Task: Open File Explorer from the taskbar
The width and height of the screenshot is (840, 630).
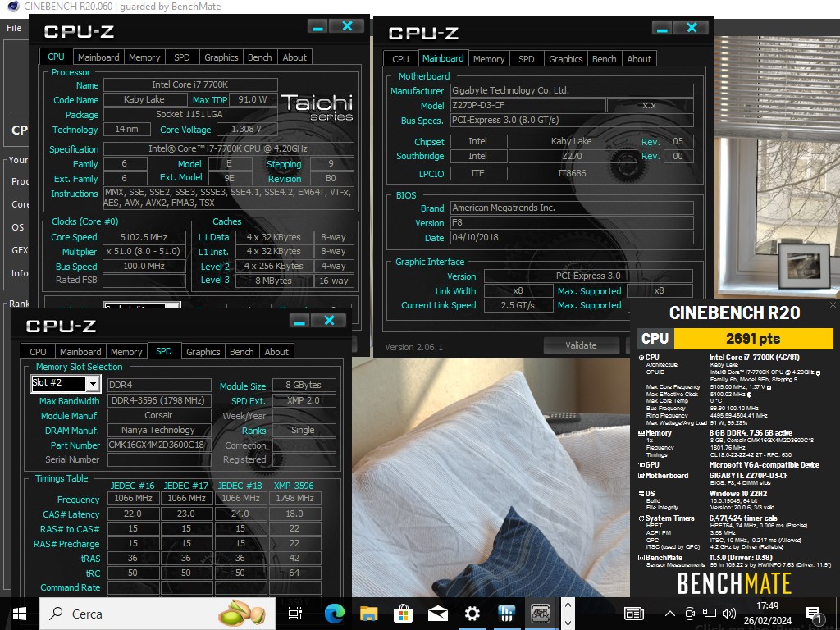Action: tap(368, 614)
